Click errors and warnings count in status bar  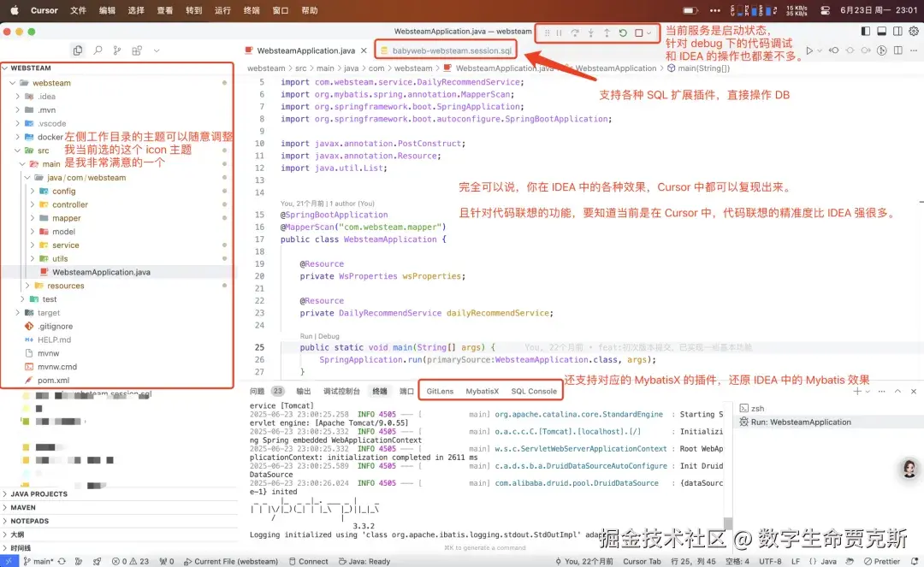130,562
